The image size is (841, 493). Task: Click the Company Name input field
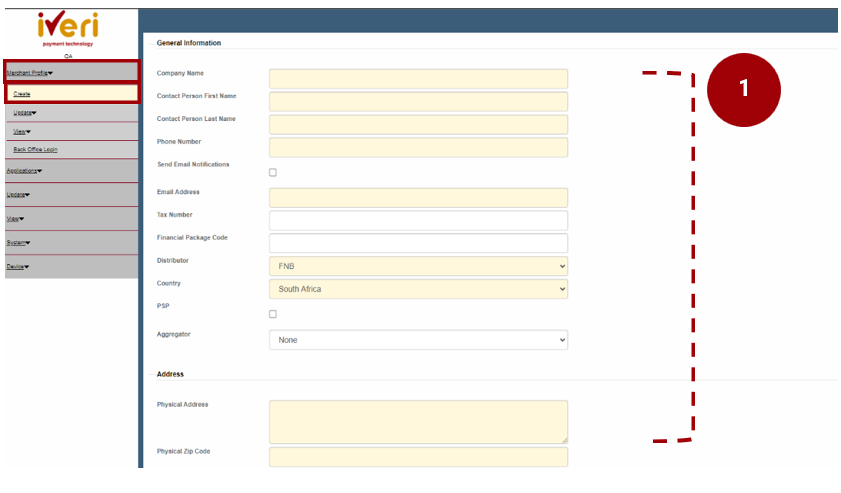(418, 79)
